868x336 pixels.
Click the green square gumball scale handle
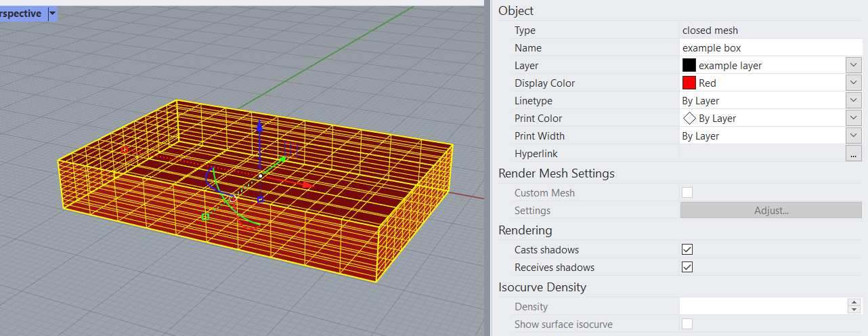pos(205,217)
